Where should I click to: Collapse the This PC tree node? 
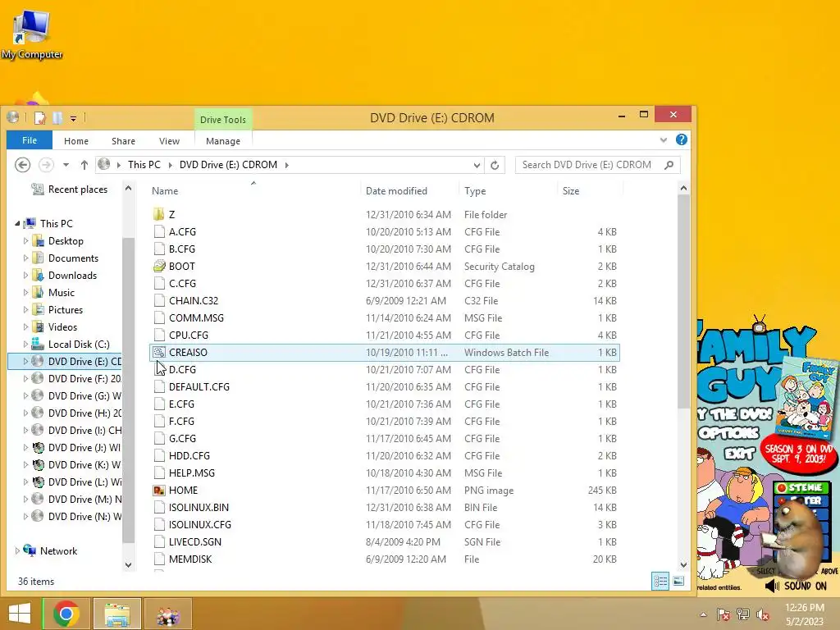[x=17, y=223]
